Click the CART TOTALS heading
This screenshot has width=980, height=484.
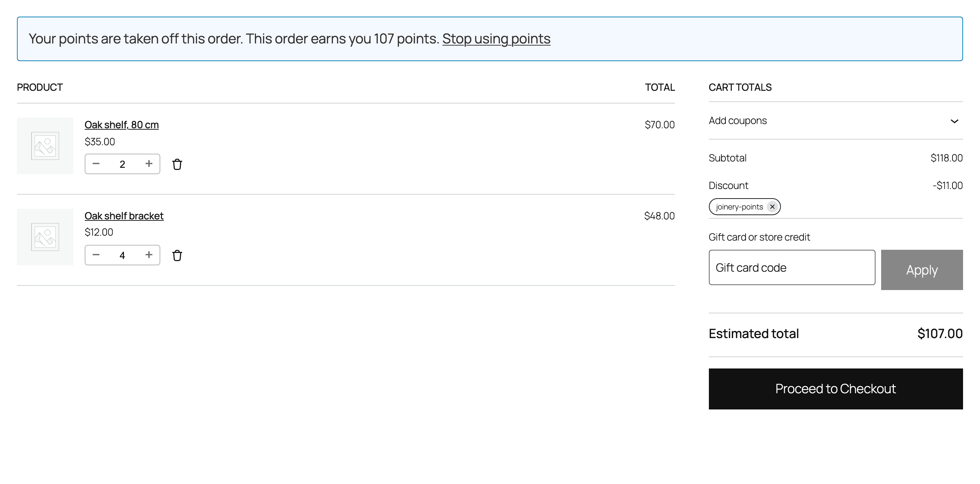(740, 87)
